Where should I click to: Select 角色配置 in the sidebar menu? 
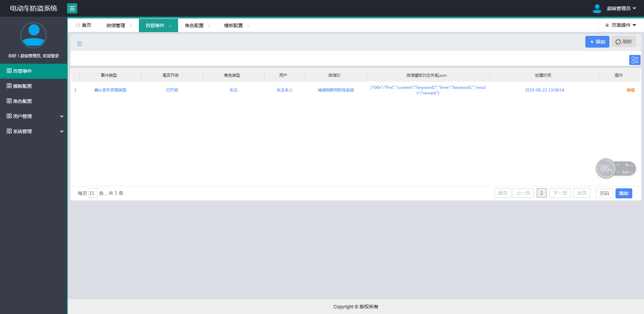(x=34, y=101)
